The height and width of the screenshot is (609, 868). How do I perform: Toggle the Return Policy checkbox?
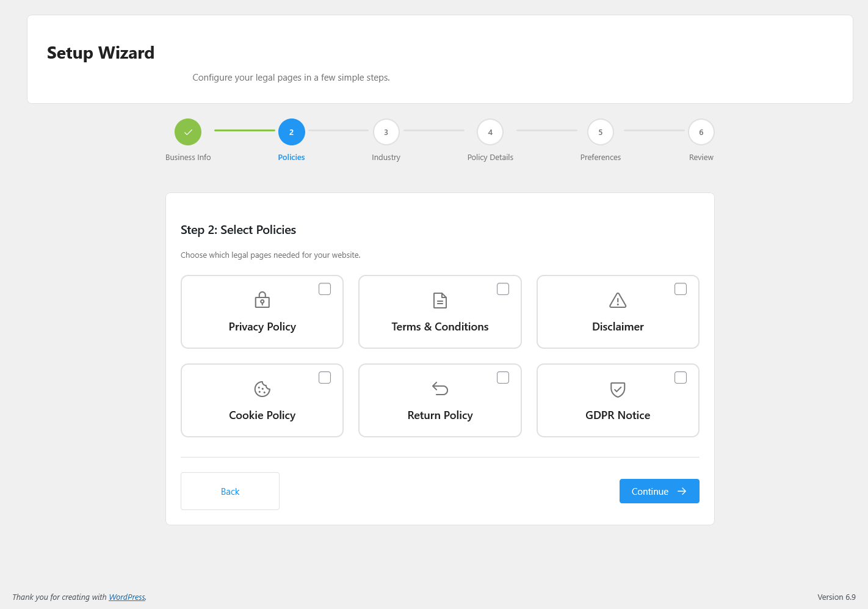(x=503, y=377)
